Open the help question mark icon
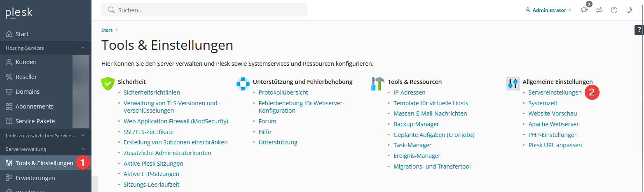Screen dimensions: 644x192 tap(614, 10)
